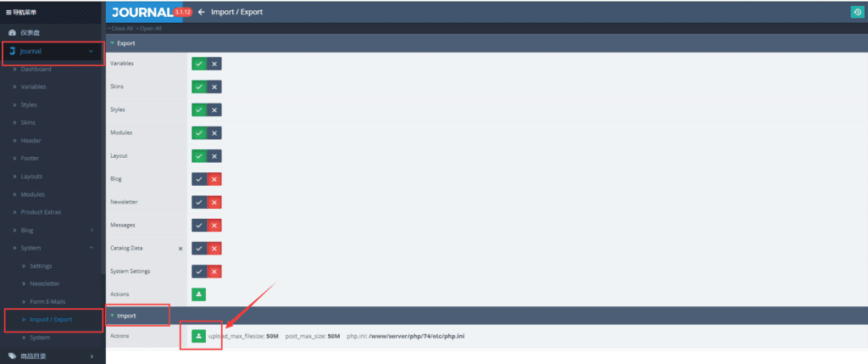Disable Variables export with the X toggle

214,64
